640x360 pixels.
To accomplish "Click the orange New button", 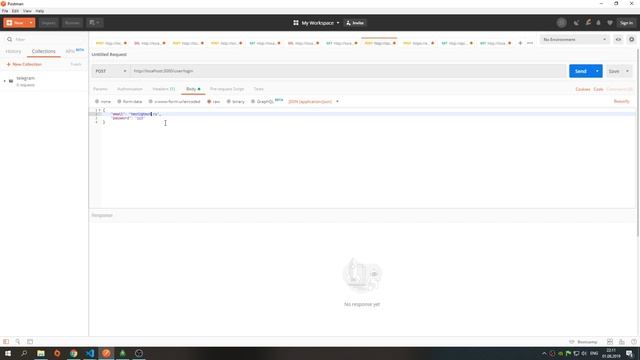I will (16, 23).
